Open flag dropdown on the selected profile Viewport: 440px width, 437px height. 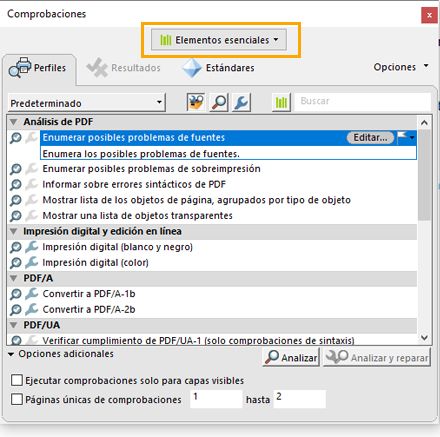click(412, 137)
